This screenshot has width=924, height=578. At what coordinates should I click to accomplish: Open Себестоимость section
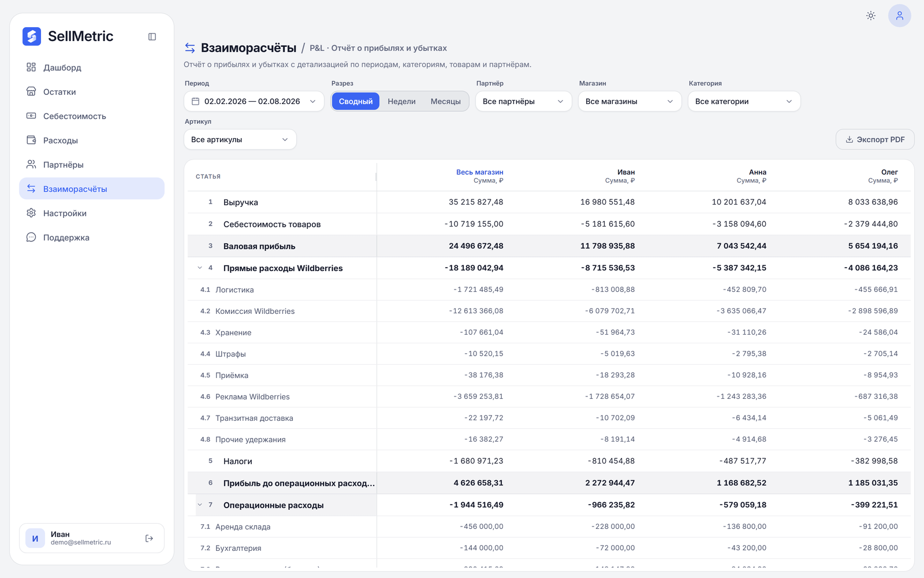92,116
